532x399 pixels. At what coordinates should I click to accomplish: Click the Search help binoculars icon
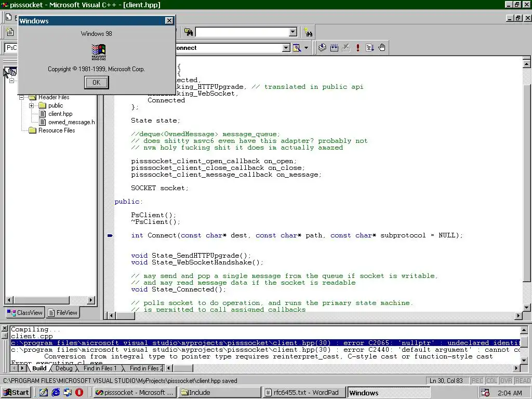pyautogui.click(x=308, y=32)
